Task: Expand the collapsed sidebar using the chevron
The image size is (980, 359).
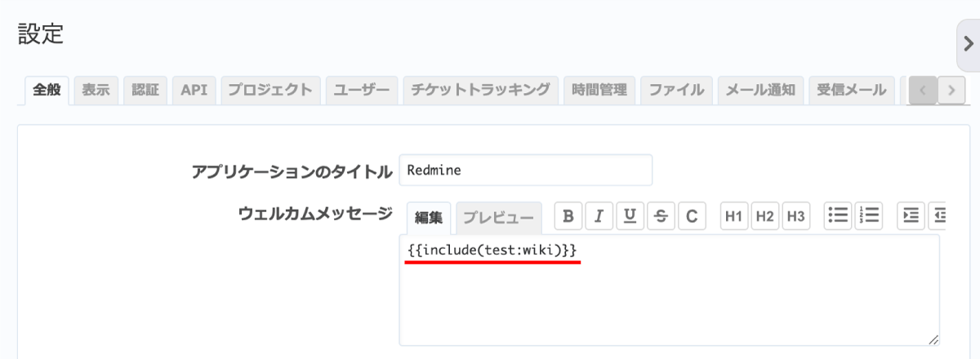Action: pyautogui.click(x=969, y=45)
